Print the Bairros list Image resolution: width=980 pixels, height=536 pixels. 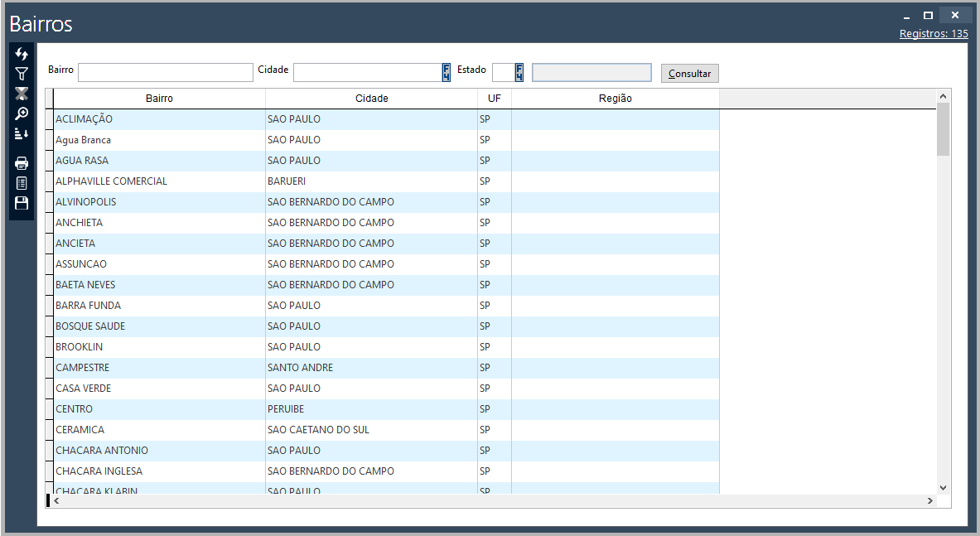[x=22, y=163]
